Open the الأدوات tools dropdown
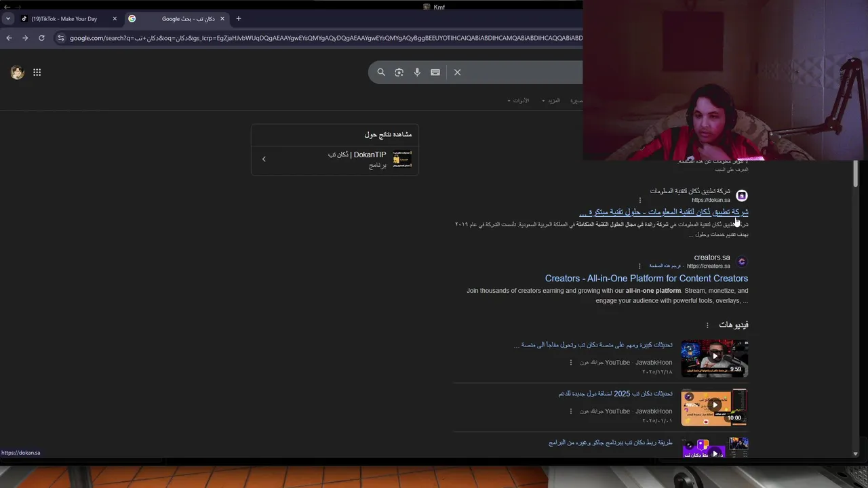 (x=518, y=100)
